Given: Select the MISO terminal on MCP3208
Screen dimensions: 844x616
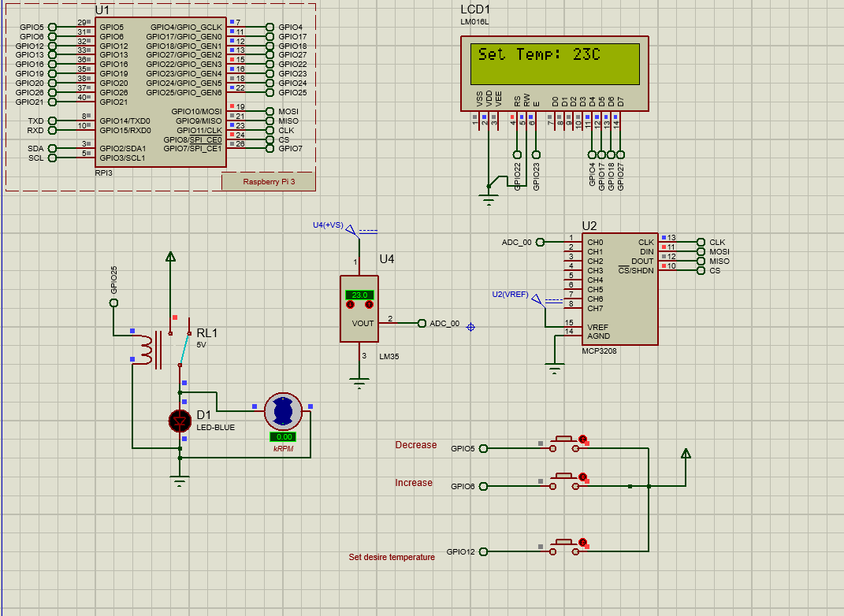Looking at the screenshot, I should [x=701, y=261].
